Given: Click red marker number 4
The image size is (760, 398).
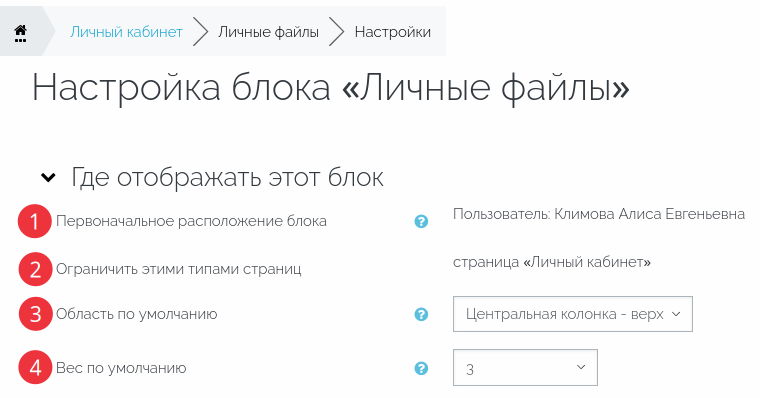Looking at the screenshot, I should click(x=35, y=367).
